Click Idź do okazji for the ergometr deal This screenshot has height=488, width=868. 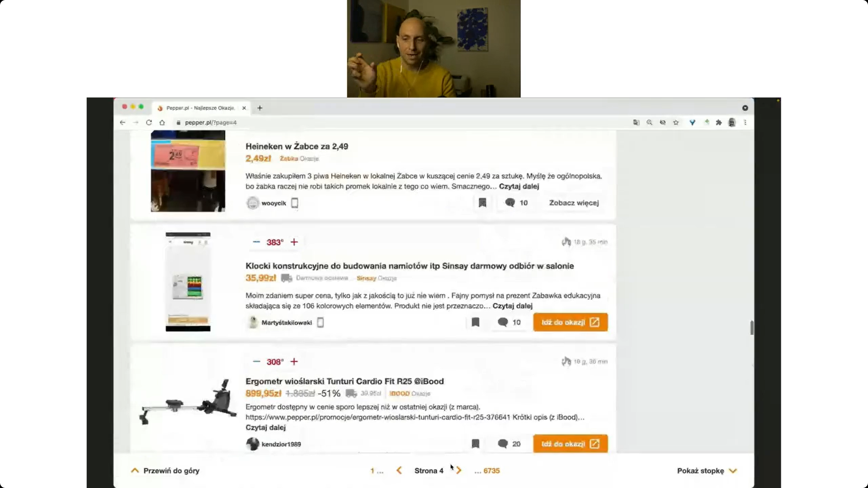tap(571, 444)
